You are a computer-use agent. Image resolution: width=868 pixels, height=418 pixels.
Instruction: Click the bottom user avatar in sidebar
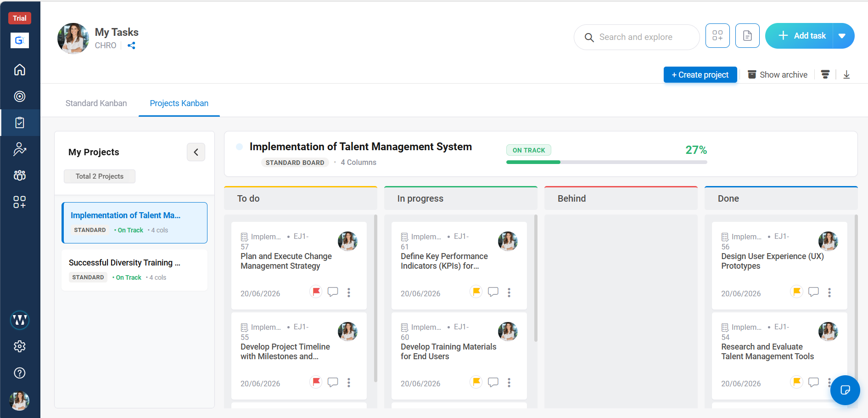click(x=20, y=401)
